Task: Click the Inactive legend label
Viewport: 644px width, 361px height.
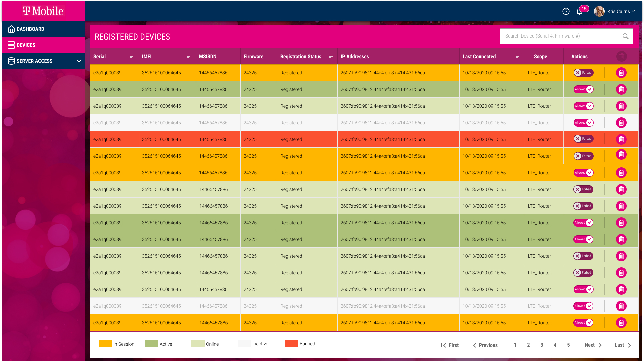Action: click(260, 344)
